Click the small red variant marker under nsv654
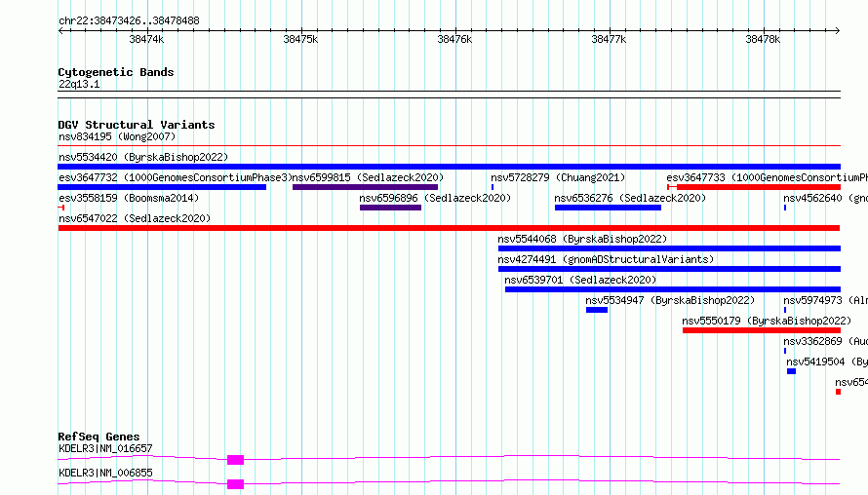 pyautogui.click(x=838, y=392)
